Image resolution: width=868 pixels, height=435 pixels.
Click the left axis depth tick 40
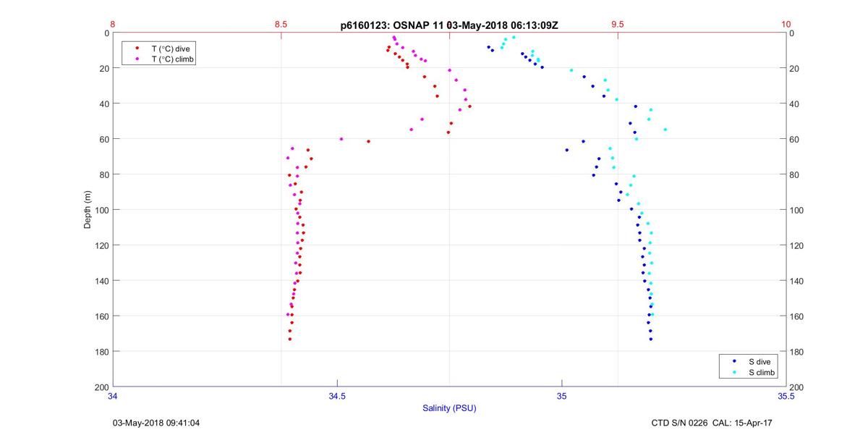pyautogui.click(x=104, y=104)
